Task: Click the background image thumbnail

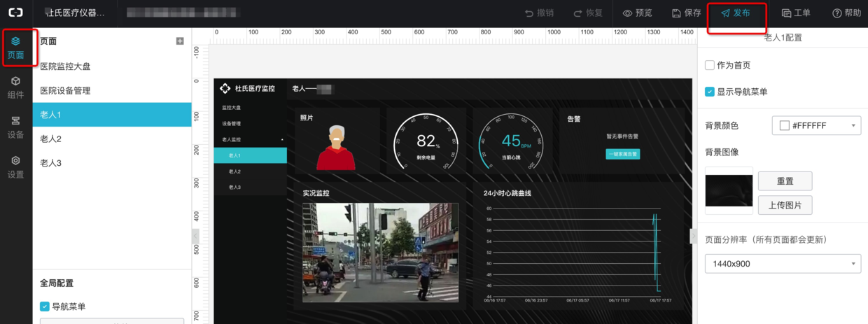Action: pyautogui.click(x=729, y=190)
